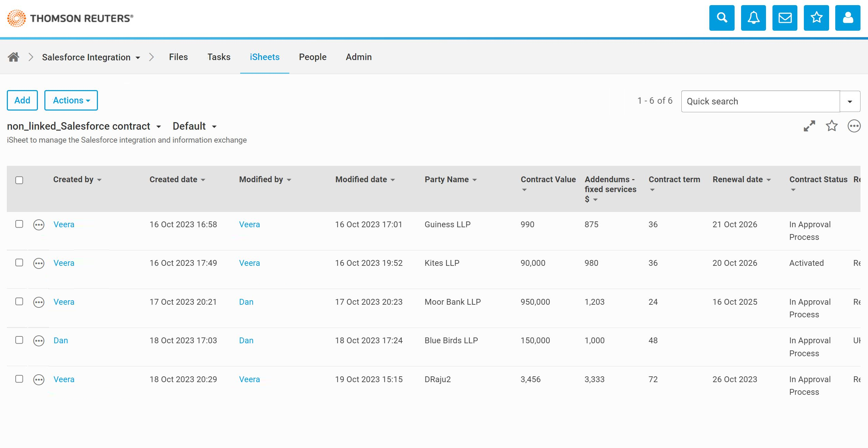Viewport: 868px width, 448px height.
Task: Open row actions for Guiness LLP
Action: click(x=39, y=225)
